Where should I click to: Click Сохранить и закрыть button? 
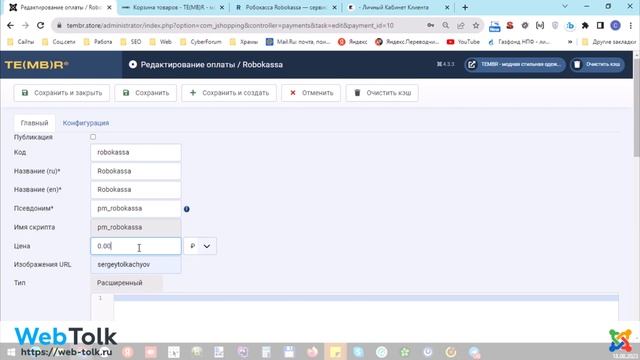(x=62, y=93)
